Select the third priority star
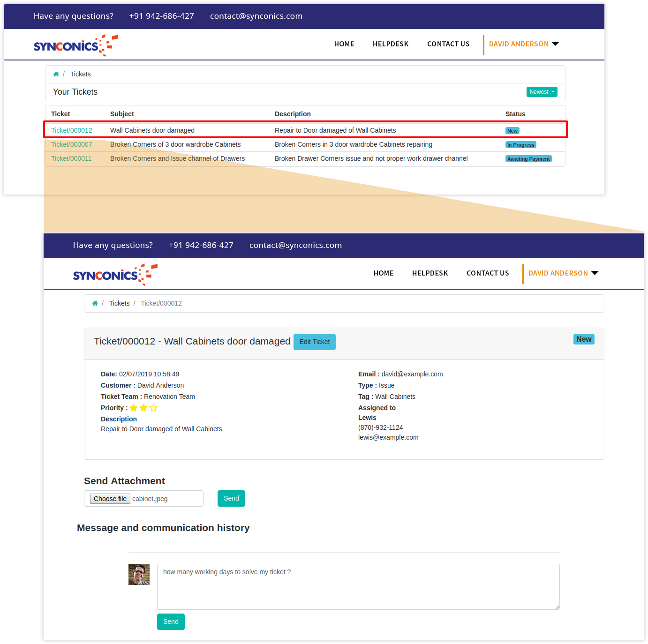Viewport: 648px width, 644px height. coord(153,408)
